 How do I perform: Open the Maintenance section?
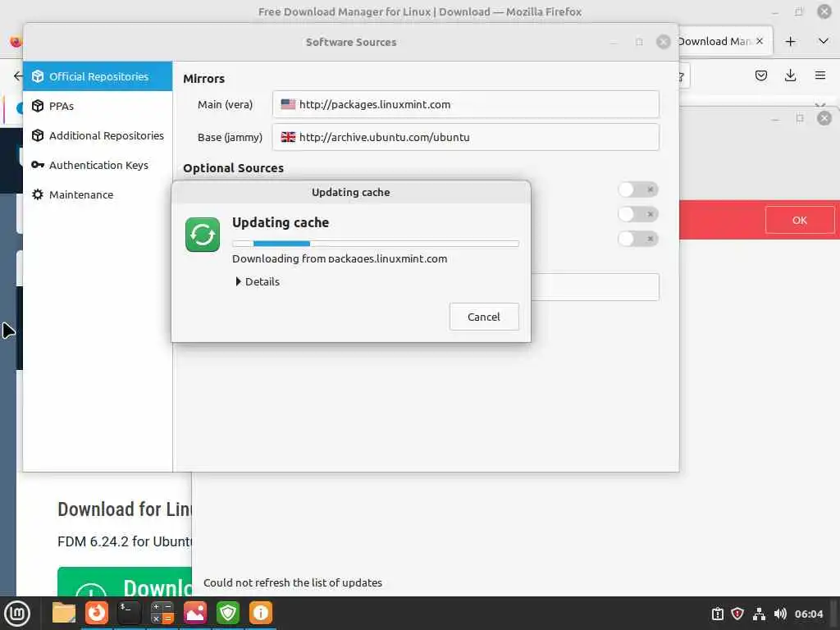(x=98, y=194)
